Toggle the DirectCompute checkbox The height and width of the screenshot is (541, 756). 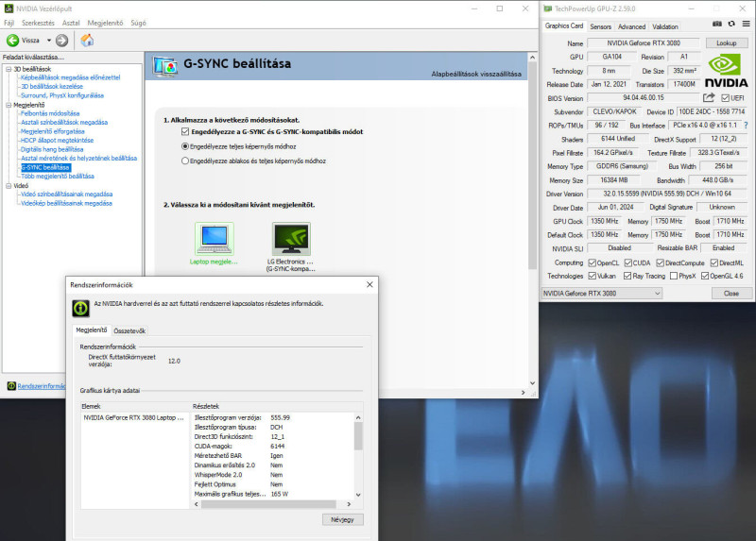(660, 263)
